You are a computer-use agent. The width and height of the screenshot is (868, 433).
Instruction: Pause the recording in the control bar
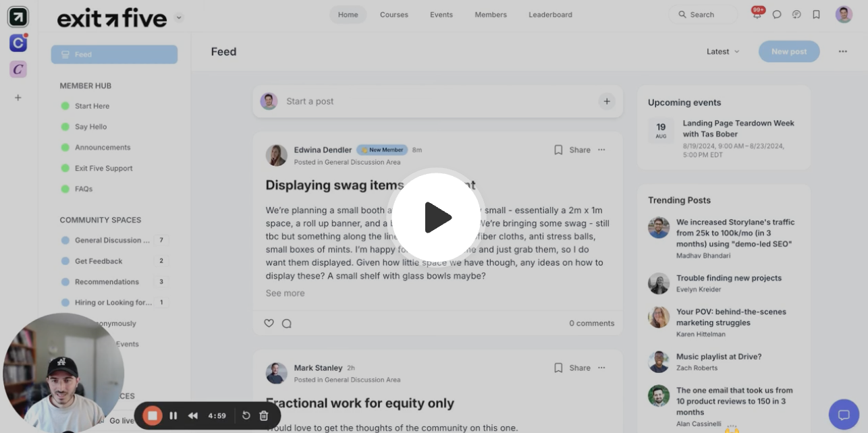[x=173, y=415]
